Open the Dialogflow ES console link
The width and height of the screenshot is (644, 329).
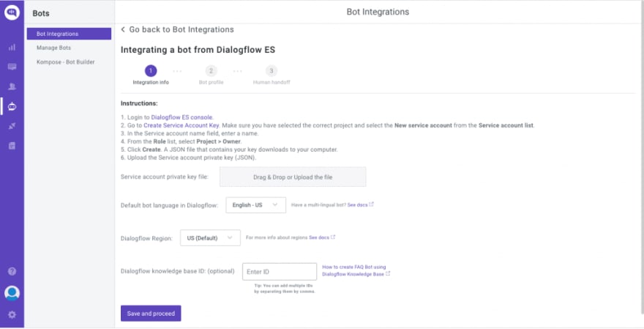click(x=182, y=117)
